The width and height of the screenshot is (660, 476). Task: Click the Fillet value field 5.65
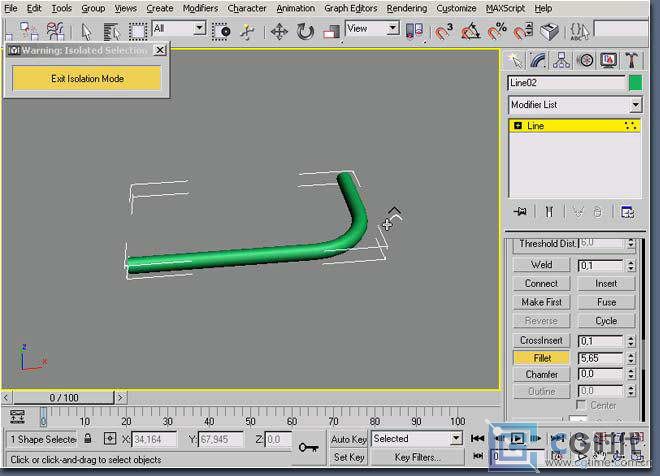pyautogui.click(x=601, y=359)
